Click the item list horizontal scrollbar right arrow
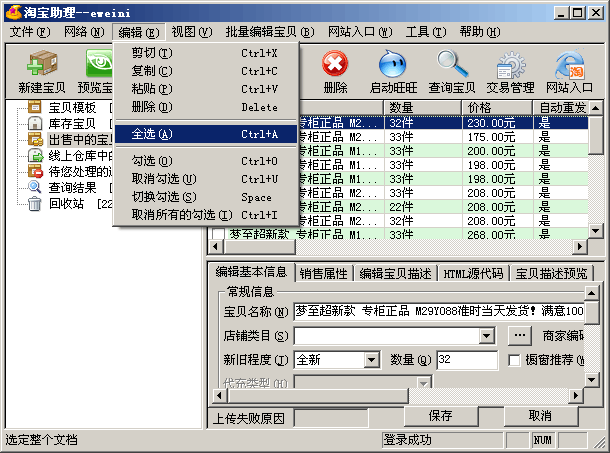This screenshot has width=610, height=453. [580, 246]
